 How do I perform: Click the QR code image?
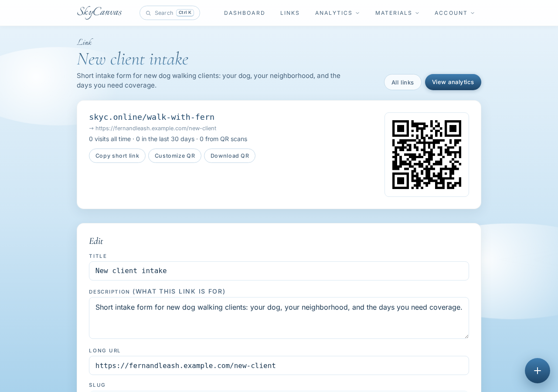point(427,155)
